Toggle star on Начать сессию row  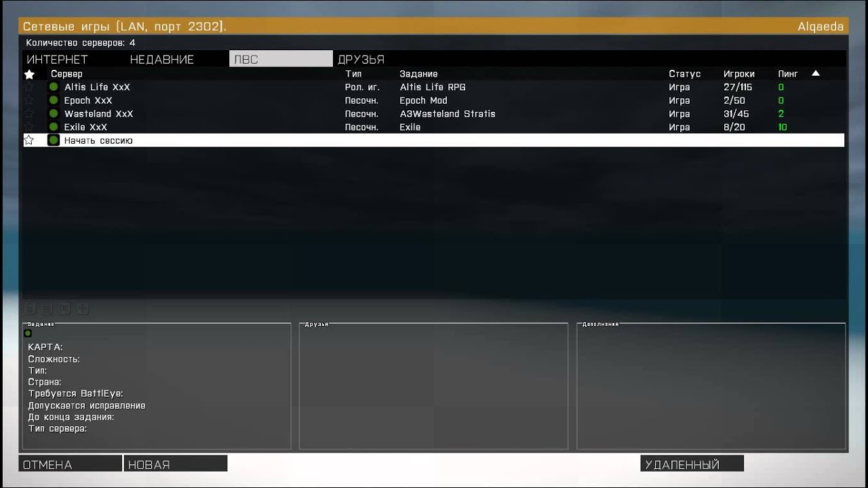(29, 140)
